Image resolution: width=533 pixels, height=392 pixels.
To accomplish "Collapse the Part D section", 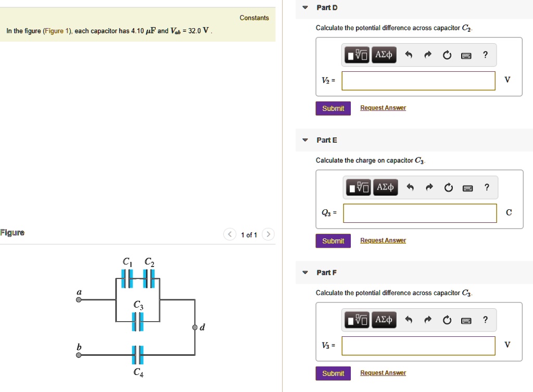I will click(x=304, y=7).
